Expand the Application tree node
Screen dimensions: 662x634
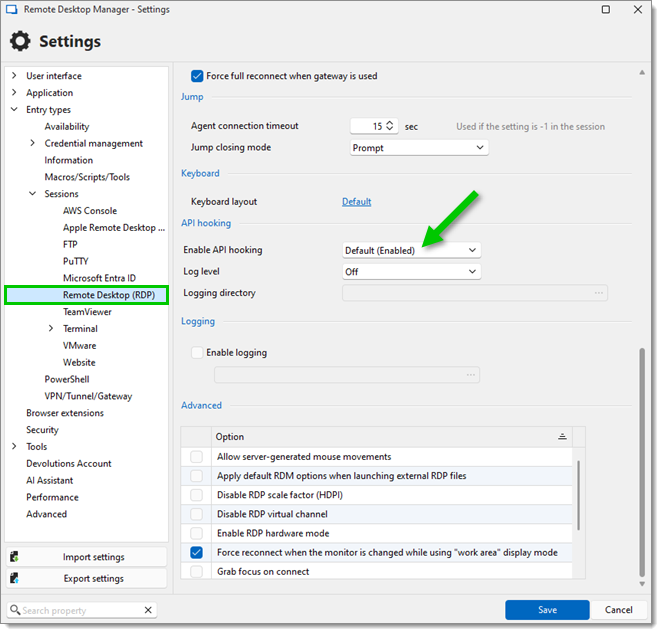point(14,93)
